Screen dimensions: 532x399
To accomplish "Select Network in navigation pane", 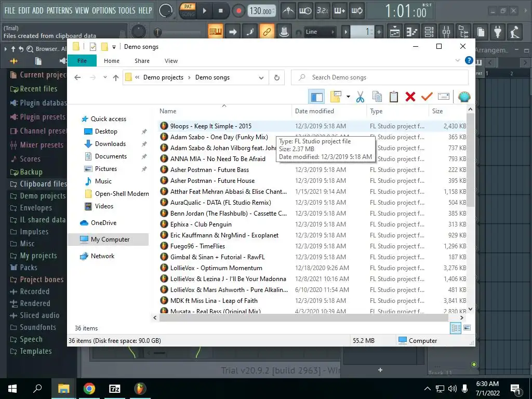I will tap(102, 256).
